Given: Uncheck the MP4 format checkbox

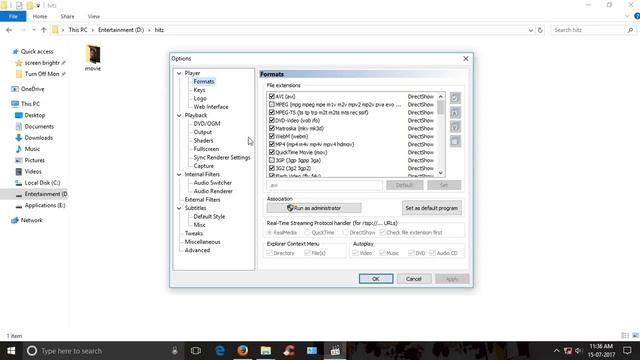Looking at the screenshot, I should coord(272,144).
